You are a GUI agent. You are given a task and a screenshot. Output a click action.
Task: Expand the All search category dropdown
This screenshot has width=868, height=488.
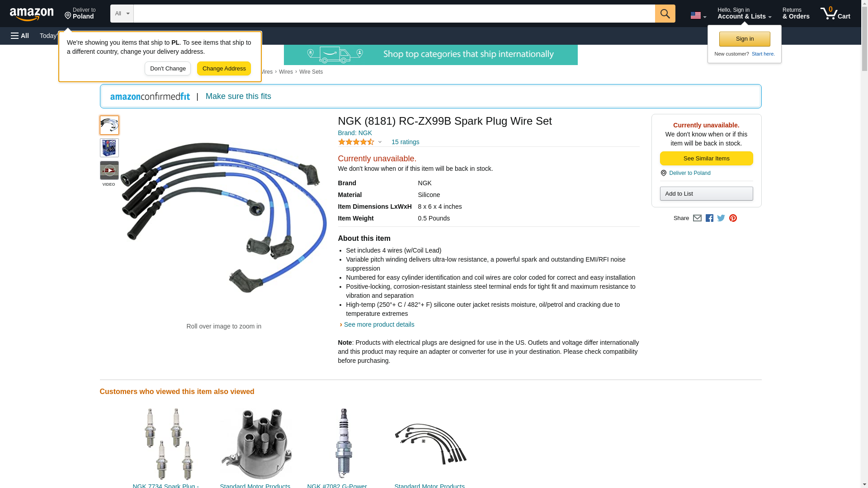[x=122, y=14]
